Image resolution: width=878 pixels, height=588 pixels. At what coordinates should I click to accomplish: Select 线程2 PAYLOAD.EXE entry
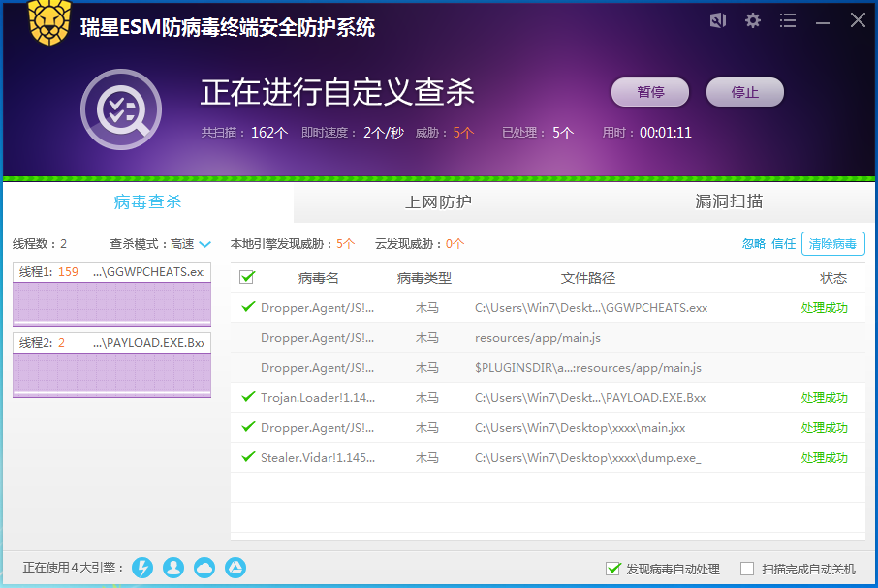(x=112, y=343)
